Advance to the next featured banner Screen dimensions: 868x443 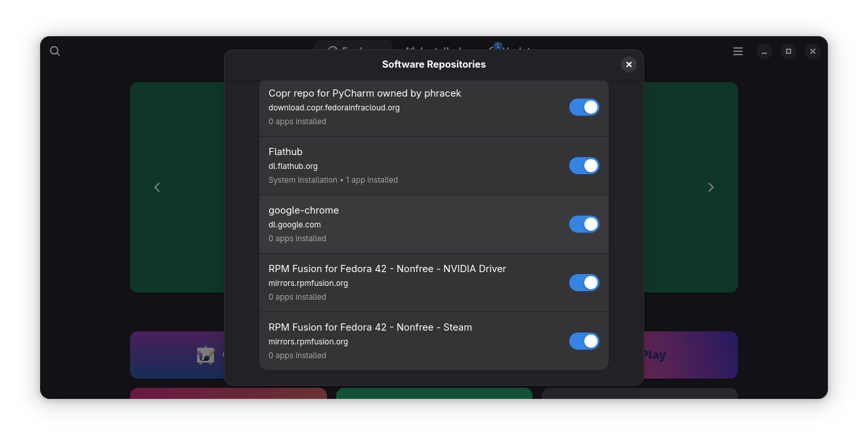pos(710,187)
